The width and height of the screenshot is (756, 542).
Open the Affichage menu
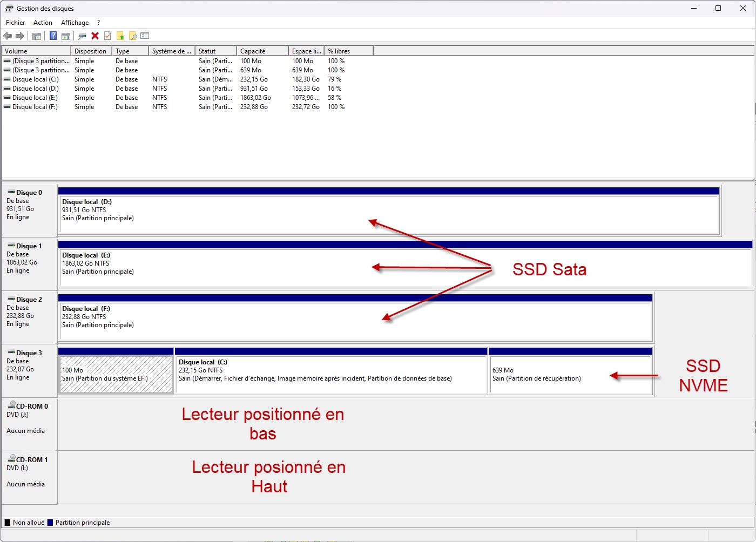pos(75,23)
